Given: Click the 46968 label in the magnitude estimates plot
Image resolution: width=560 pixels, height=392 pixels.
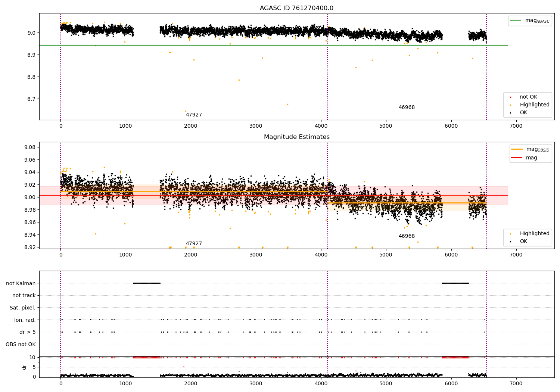Looking at the screenshot, I should tap(407, 236).
